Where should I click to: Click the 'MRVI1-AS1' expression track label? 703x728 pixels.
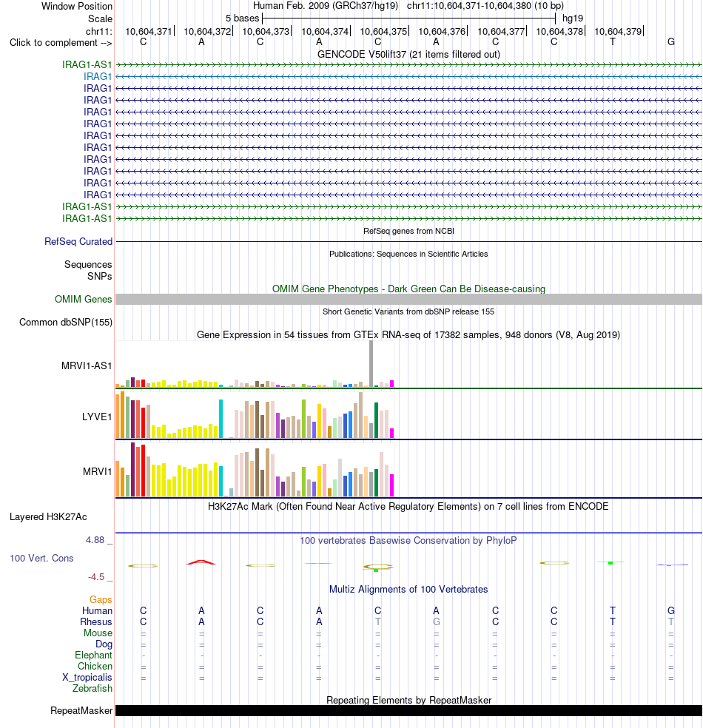(87, 366)
